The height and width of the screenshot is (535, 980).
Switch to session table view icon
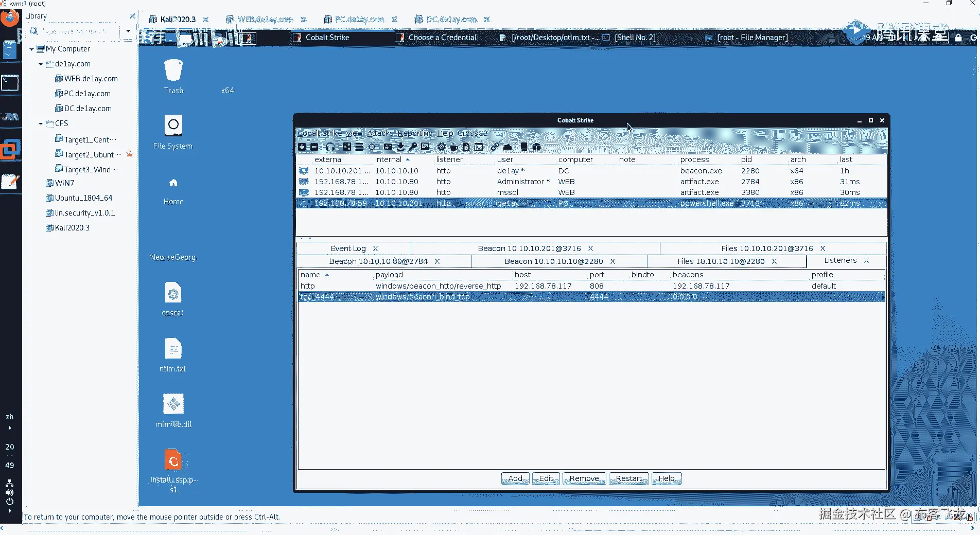click(359, 147)
